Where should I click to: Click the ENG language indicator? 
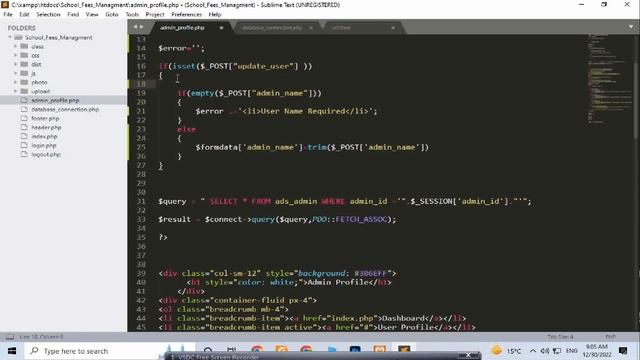571,351
